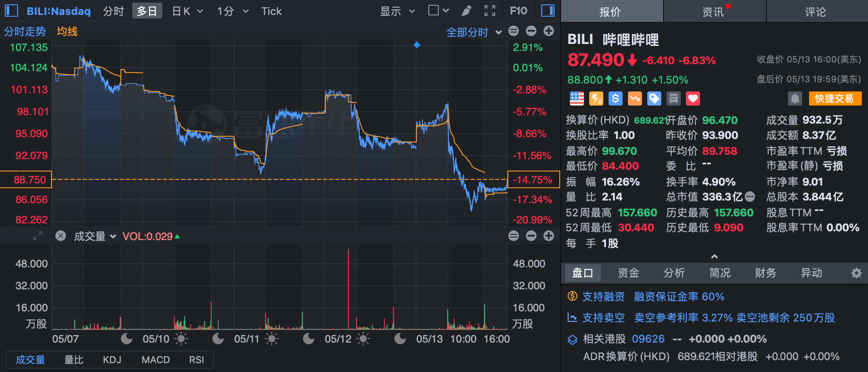Click the US flag market icon
868x372 pixels.
[x=577, y=98]
